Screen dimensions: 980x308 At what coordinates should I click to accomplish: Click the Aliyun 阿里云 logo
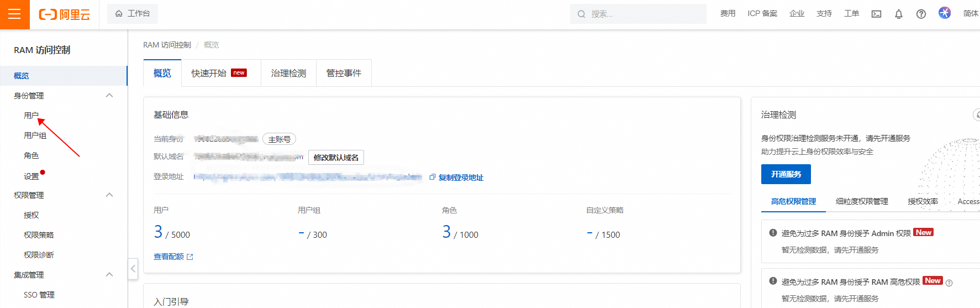pos(64,14)
